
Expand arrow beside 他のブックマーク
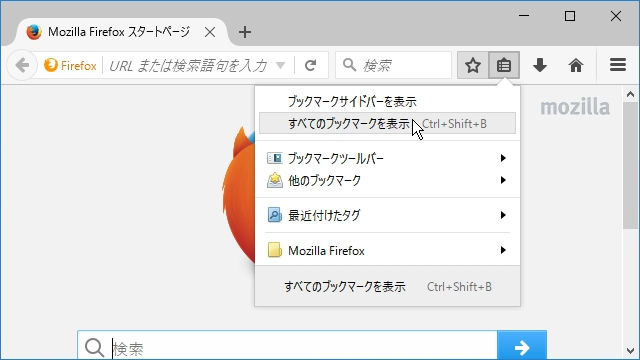[x=503, y=180]
